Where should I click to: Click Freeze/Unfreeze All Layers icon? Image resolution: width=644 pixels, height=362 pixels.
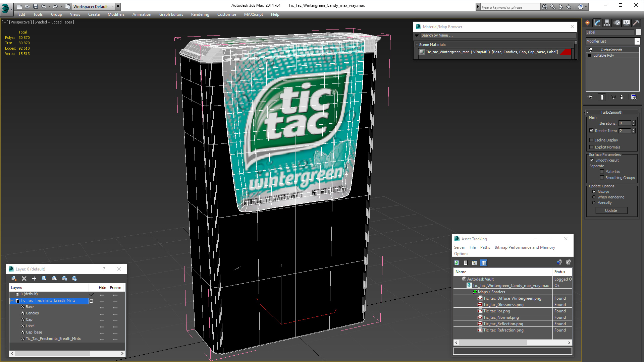pyautogui.click(x=74, y=279)
